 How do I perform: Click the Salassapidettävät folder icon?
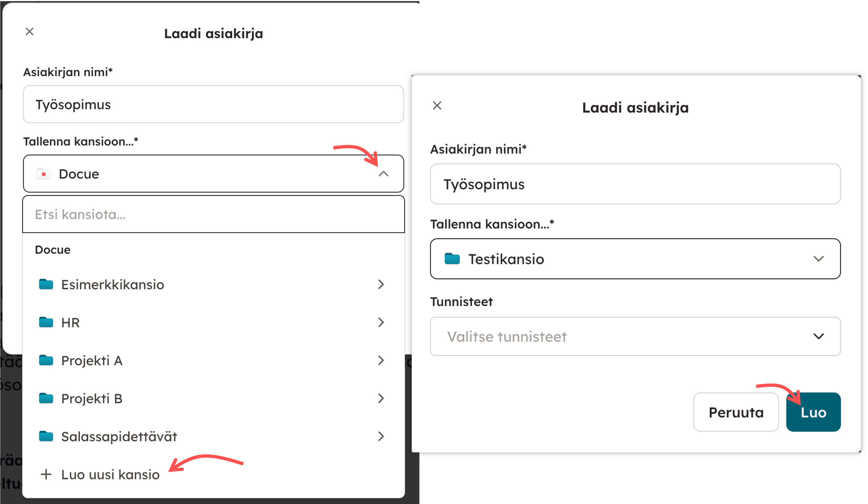pos(46,437)
